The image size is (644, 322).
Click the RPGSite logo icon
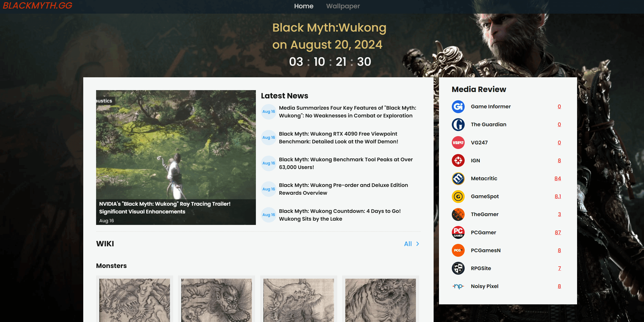(x=458, y=268)
